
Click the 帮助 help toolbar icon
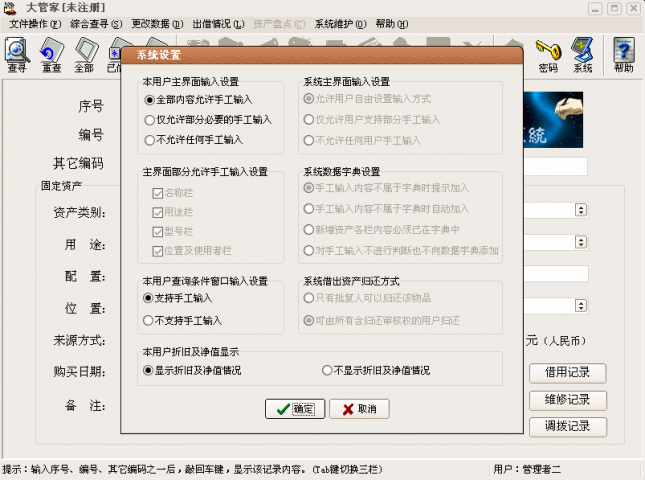[x=624, y=56]
